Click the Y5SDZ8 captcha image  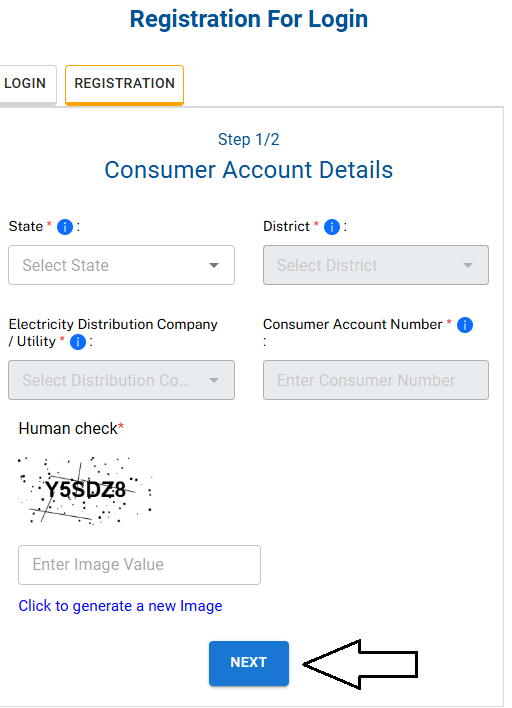coord(85,490)
